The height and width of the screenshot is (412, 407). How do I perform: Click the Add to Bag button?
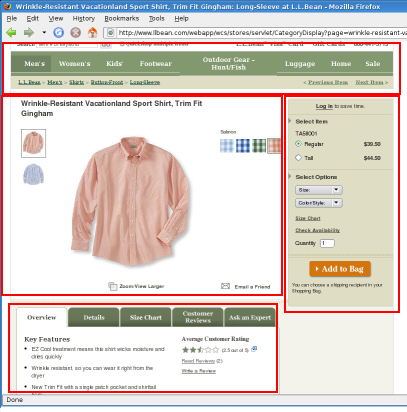[x=340, y=269]
